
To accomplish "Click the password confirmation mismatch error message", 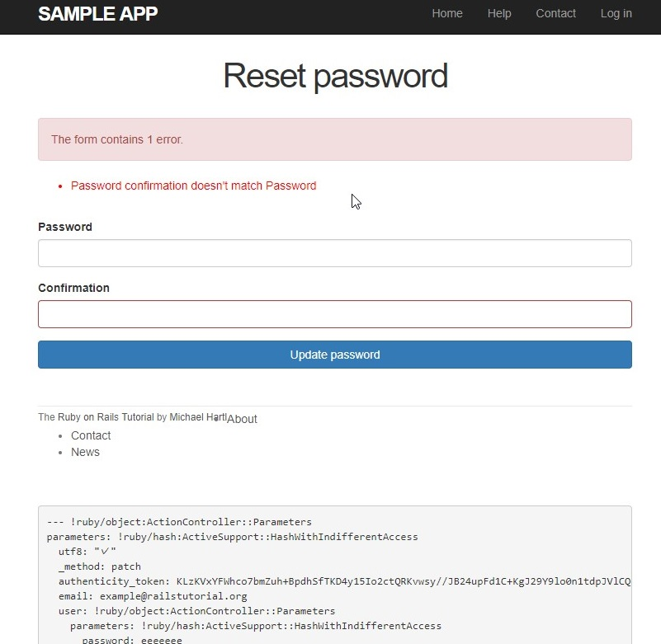I will tap(193, 186).
